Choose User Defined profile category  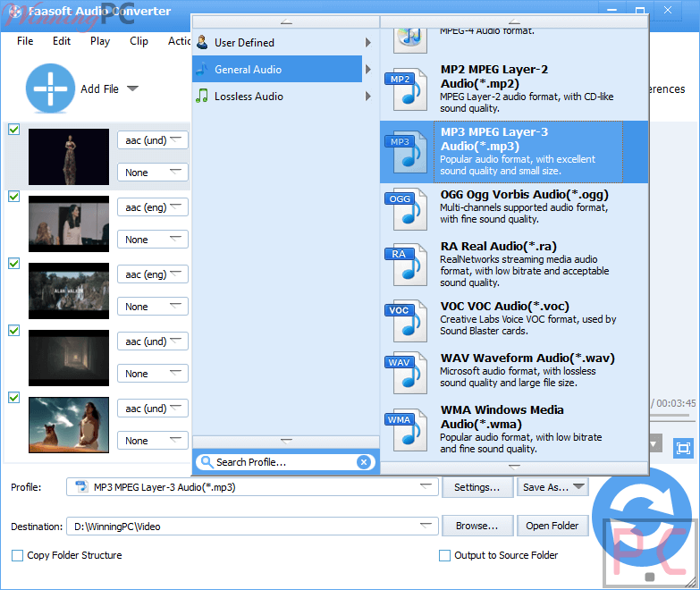(285, 42)
